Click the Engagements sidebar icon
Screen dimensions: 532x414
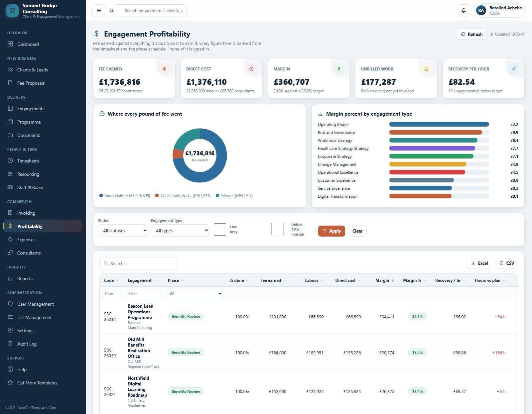point(10,109)
